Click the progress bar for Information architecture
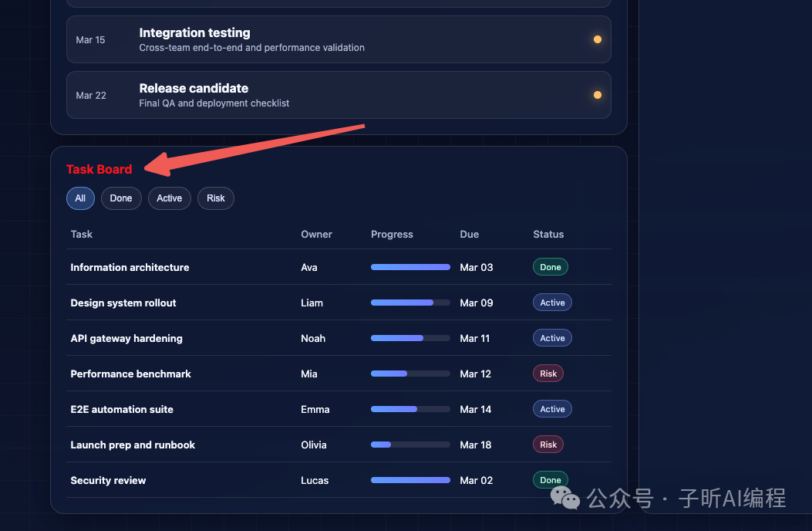The image size is (812, 531). [410, 267]
